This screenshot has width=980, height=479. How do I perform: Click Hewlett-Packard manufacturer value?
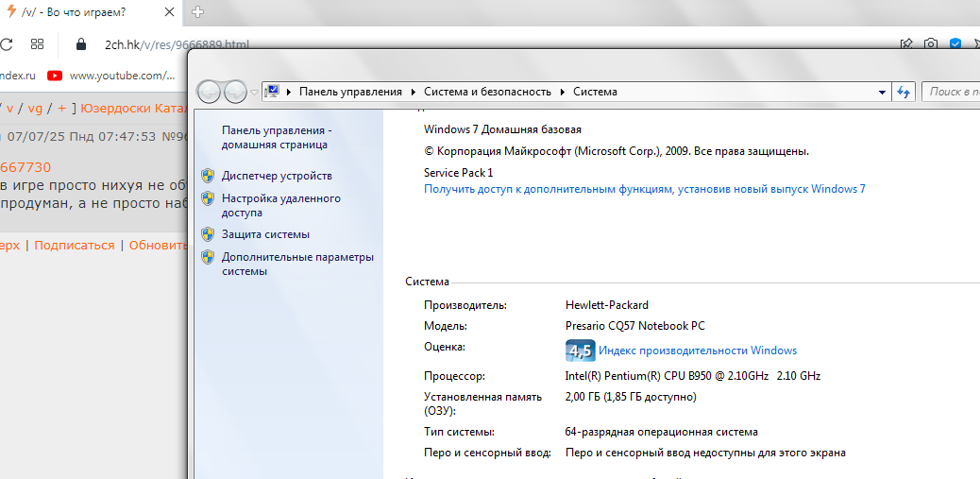[606, 305]
